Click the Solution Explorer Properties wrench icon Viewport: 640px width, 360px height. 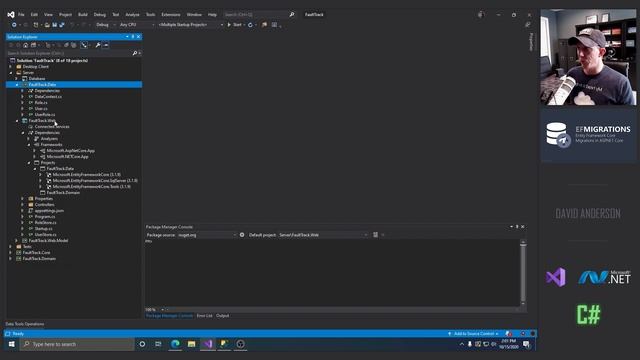(98, 45)
